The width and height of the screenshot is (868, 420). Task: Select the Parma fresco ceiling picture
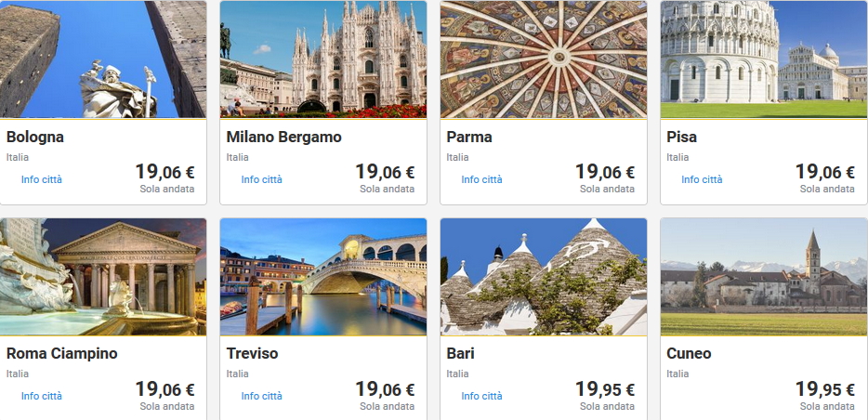tap(544, 59)
